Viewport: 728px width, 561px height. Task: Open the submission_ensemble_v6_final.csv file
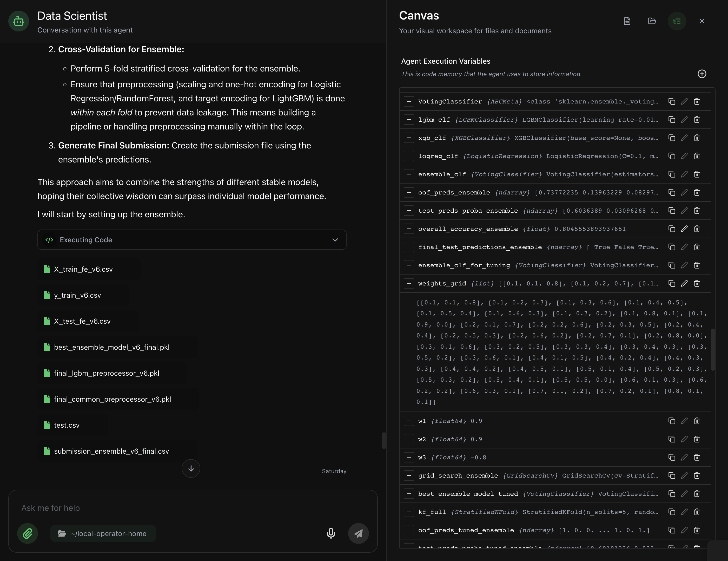[x=111, y=451]
